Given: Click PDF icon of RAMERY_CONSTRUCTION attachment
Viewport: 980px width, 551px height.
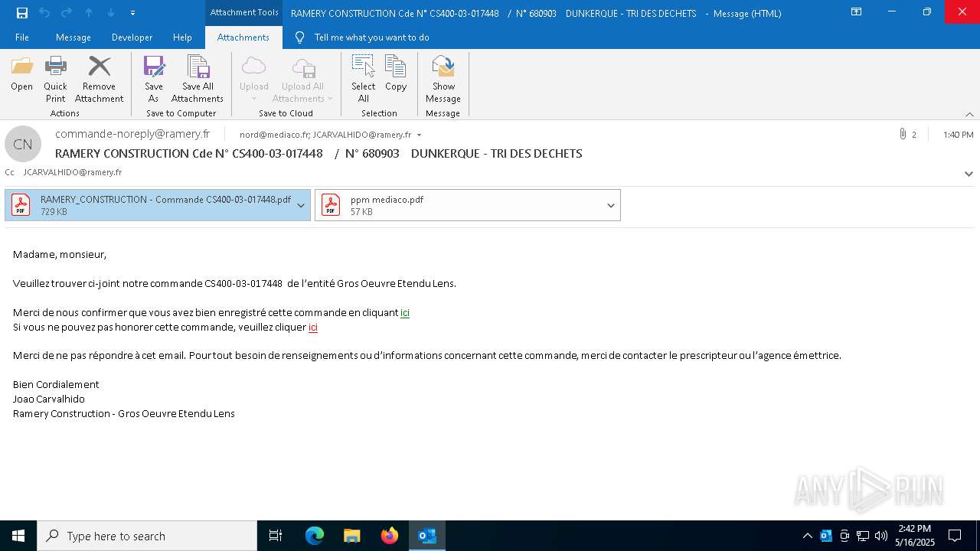Looking at the screenshot, I should pos(21,205).
